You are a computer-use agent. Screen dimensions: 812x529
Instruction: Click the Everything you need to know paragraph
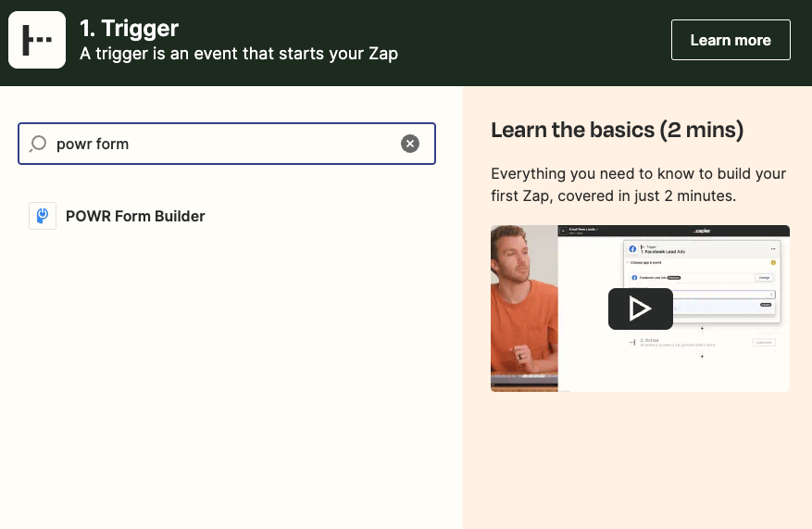click(639, 184)
